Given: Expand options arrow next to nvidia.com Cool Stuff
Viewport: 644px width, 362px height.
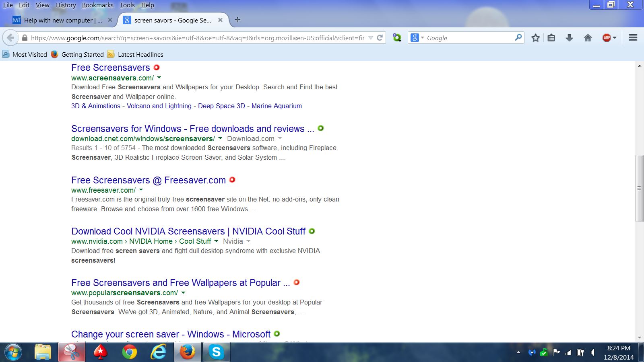Looking at the screenshot, I should [216, 241].
